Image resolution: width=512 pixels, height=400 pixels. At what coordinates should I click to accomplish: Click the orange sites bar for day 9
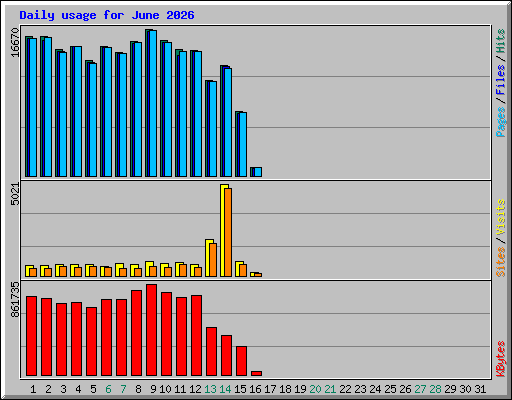tap(153, 271)
